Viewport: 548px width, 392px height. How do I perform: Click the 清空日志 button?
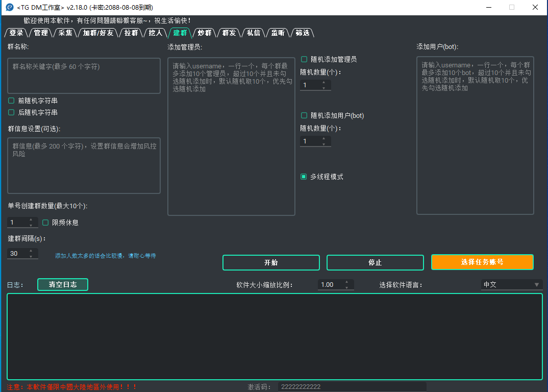point(63,285)
